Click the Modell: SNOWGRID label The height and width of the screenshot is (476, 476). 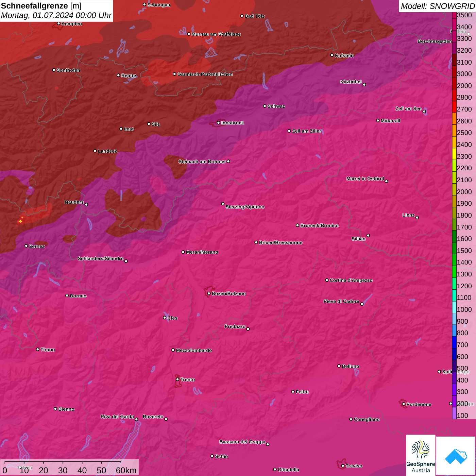click(x=438, y=6)
